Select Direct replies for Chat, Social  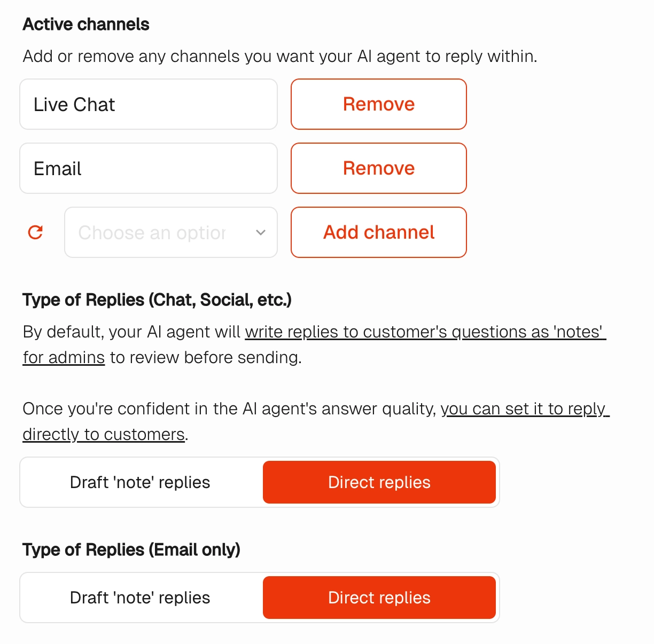pyautogui.click(x=379, y=482)
